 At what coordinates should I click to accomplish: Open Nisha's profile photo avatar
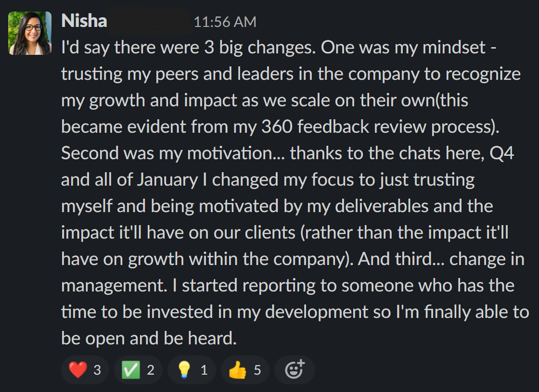(x=30, y=33)
